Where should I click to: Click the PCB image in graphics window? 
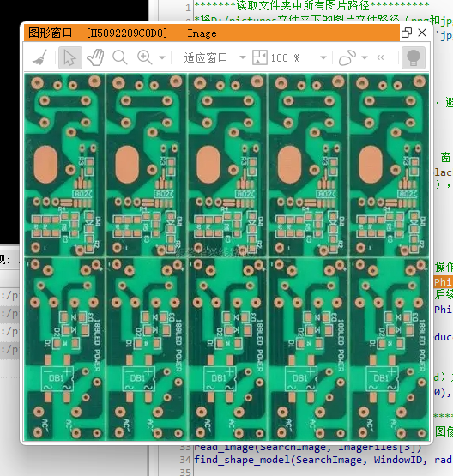226,256
